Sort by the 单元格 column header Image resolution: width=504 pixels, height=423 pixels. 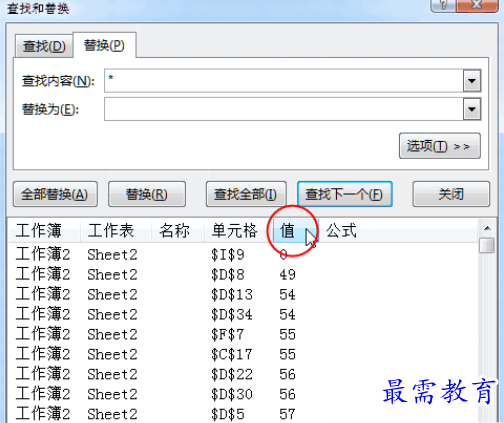pos(238,230)
